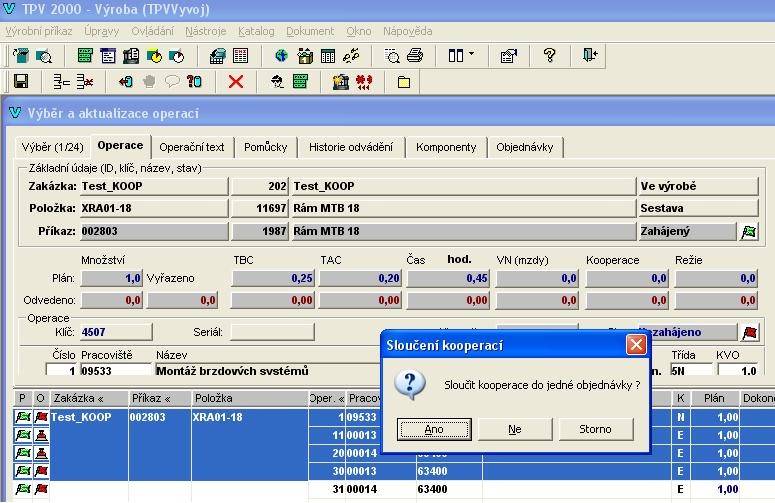Screen dimensions: 775x503
Task: Open the Ovládání menu
Action: (152, 31)
